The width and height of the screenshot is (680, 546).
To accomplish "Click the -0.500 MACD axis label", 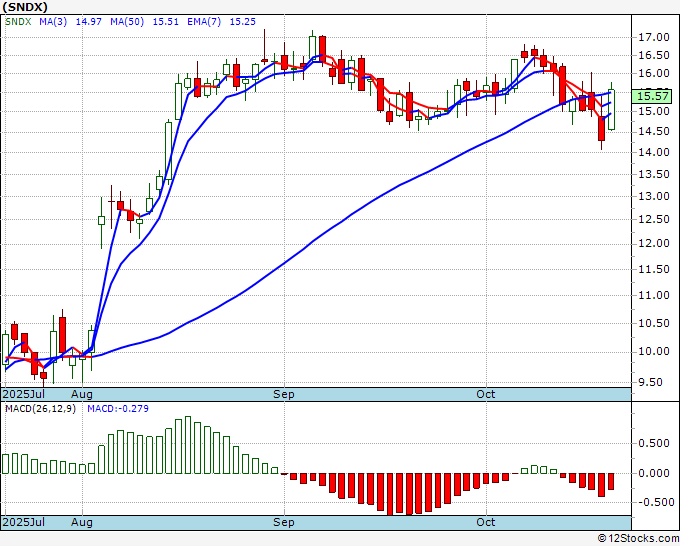I will tap(654, 503).
